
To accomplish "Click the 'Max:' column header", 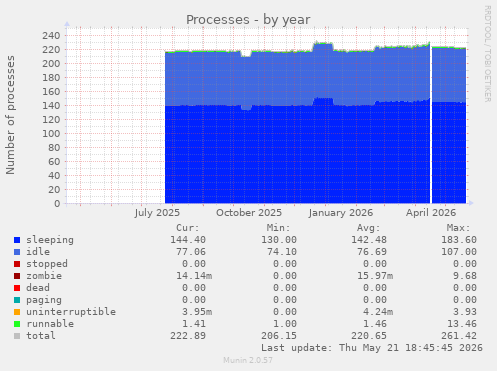I will (x=459, y=228).
